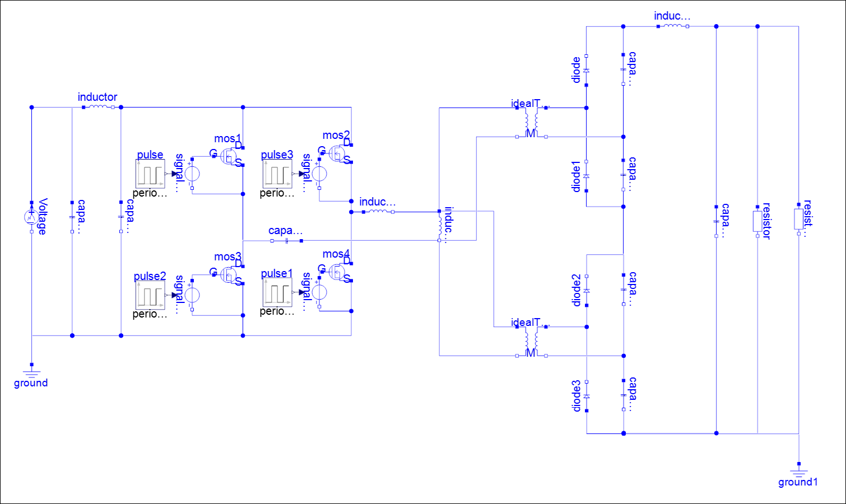Click the pulse source block

click(150, 174)
